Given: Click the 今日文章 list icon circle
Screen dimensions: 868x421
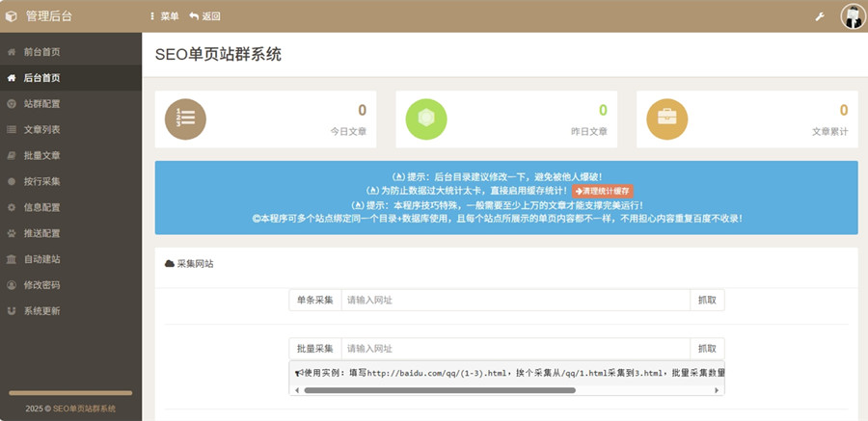Looking at the screenshot, I should click(x=185, y=118).
